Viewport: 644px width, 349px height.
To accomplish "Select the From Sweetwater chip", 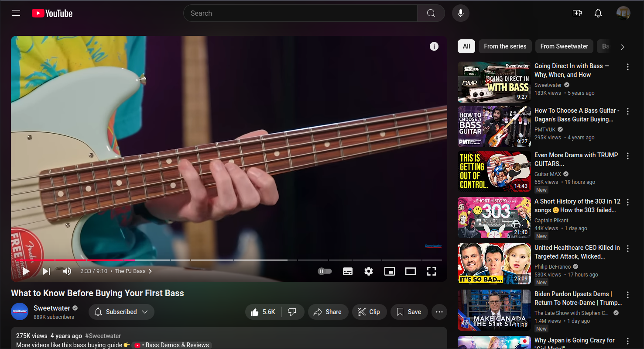I will click(564, 46).
